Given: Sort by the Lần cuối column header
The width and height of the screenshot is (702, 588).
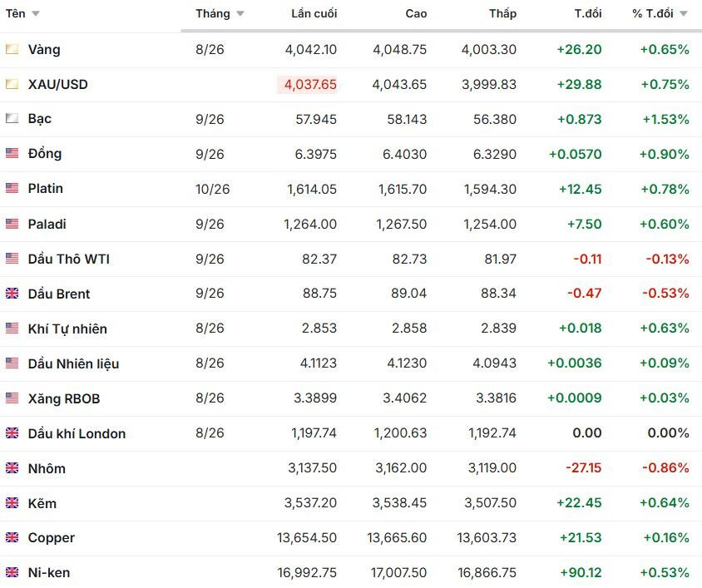Looking at the screenshot, I should pos(314,14).
